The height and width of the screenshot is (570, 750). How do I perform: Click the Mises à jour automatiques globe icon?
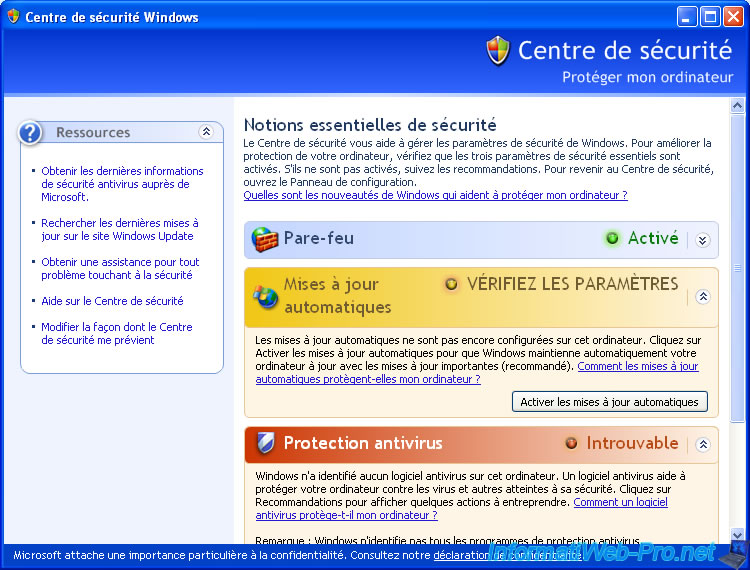(x=265, y=296)
